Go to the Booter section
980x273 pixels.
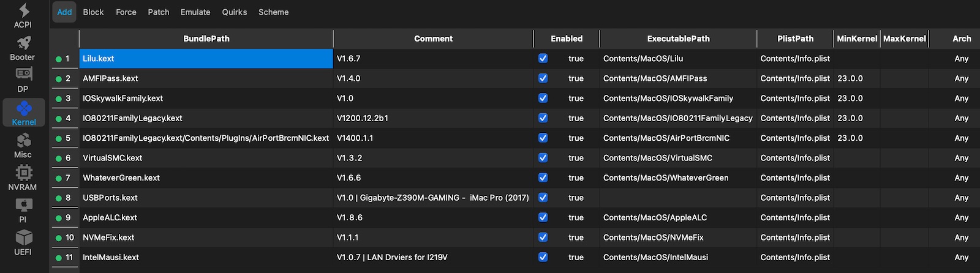pos(23,48)
